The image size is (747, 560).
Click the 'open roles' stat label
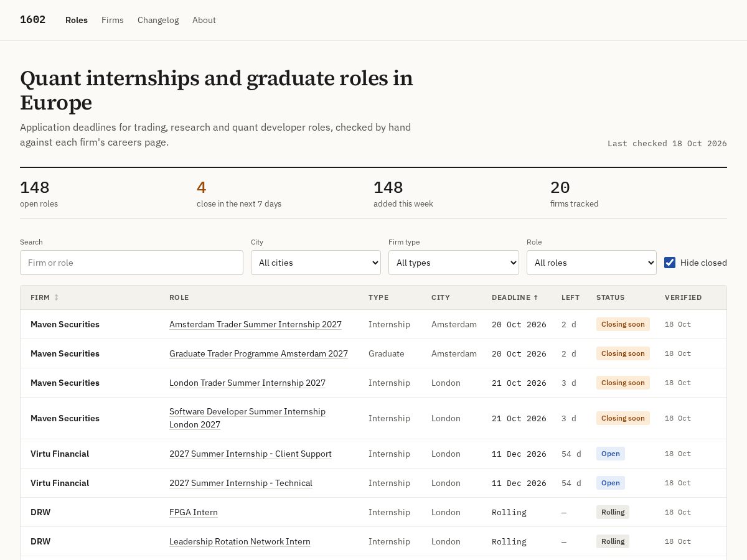pos(39,204)
